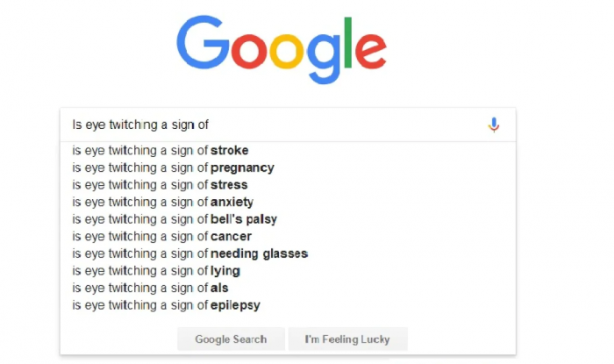614x364 pixels.
Task: Choose the 'lying' autocomplete suggestion
Action: click(156, 271)
